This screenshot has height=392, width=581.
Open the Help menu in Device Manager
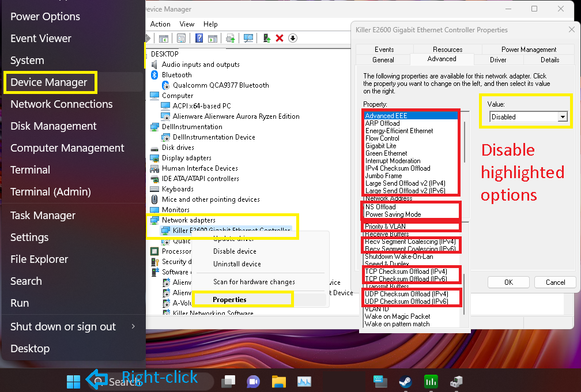pyautogui.click(x=210, y=24)
